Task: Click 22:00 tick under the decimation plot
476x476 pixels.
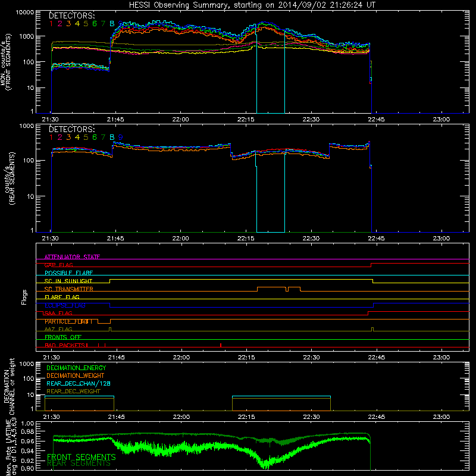Action: click(181, 417)
